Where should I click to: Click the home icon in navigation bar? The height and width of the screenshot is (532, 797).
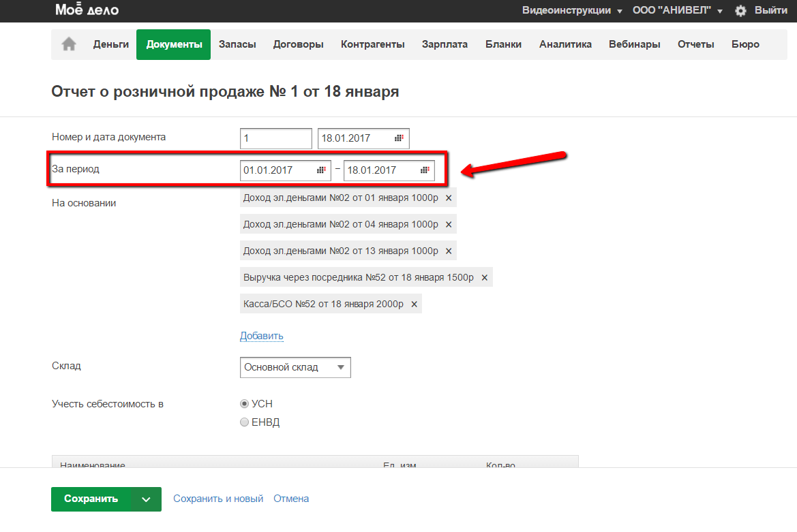pyautogui.click(x=69, y=44)
